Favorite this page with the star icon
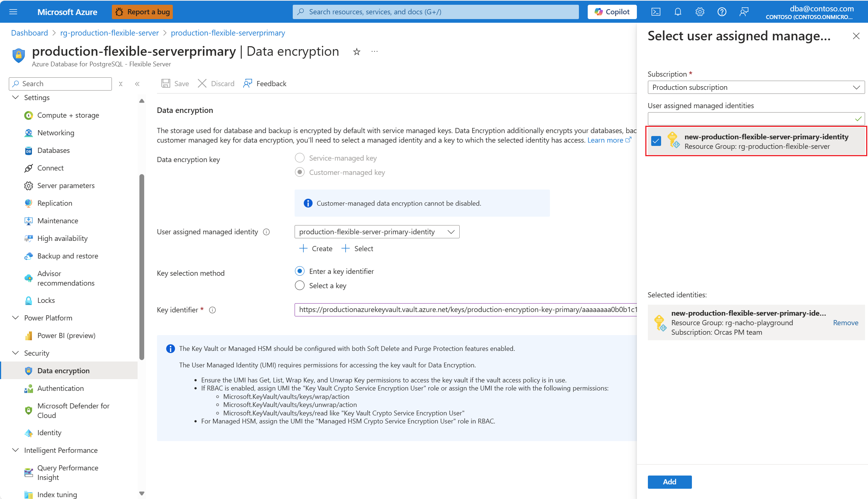Image resolution: width=868 pixels, height=499 pixels. point(357,52)
